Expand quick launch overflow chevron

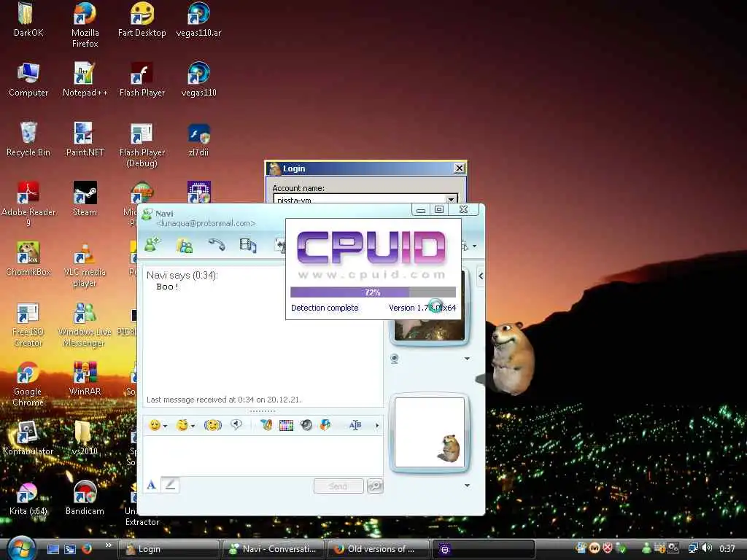pyautogui.click(x=109, y=545)
